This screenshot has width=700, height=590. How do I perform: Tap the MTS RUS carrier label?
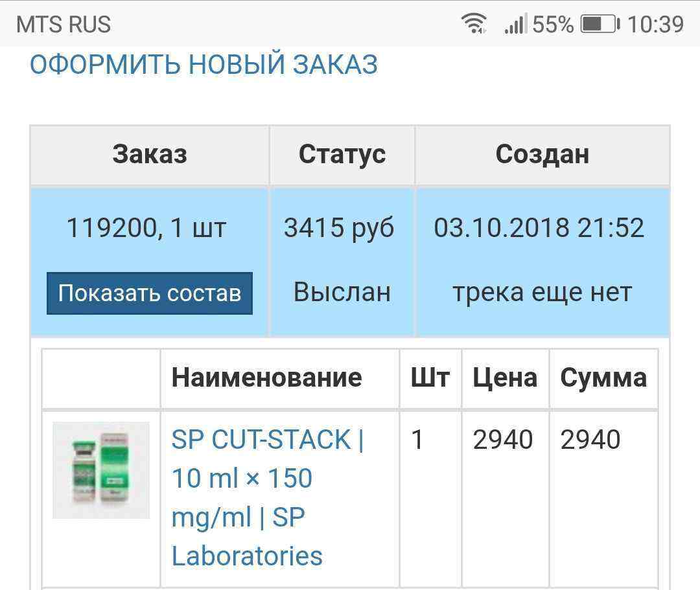(64, 25)
